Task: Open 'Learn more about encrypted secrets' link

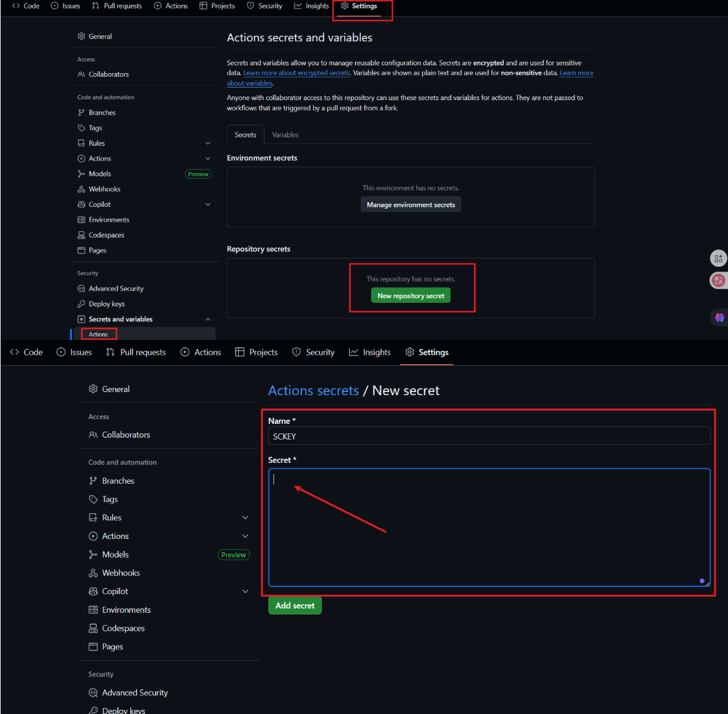Action: tap(296, 73)
